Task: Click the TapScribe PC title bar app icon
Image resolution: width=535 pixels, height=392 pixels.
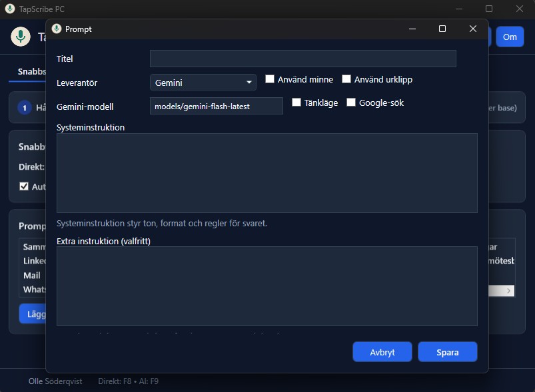Action: tap(10, 9)
